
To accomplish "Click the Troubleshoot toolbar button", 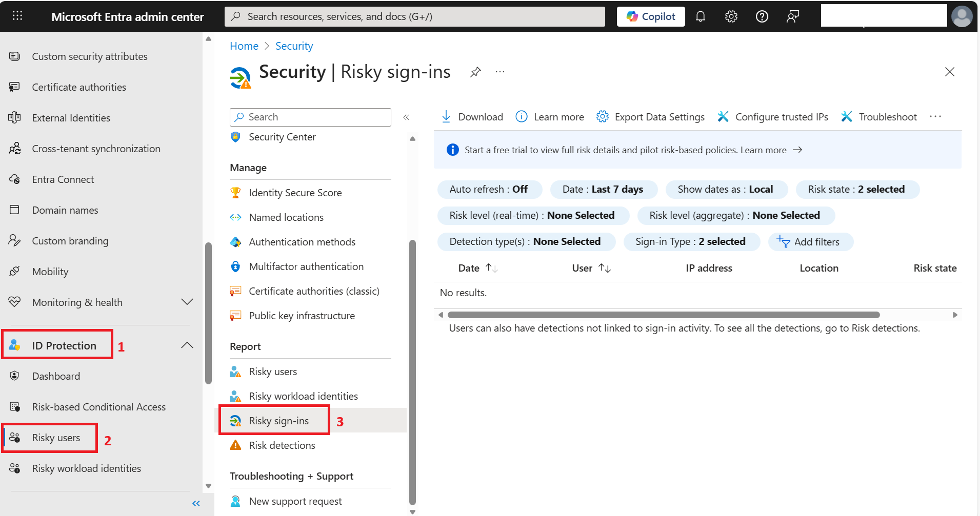I will tap(879, 117).
